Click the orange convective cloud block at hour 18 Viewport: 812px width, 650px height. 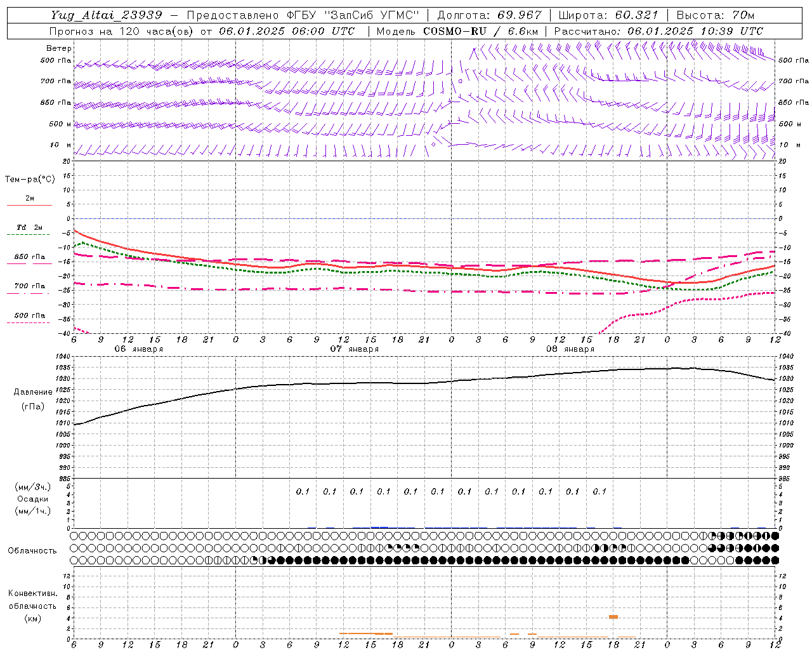(613, 616)
